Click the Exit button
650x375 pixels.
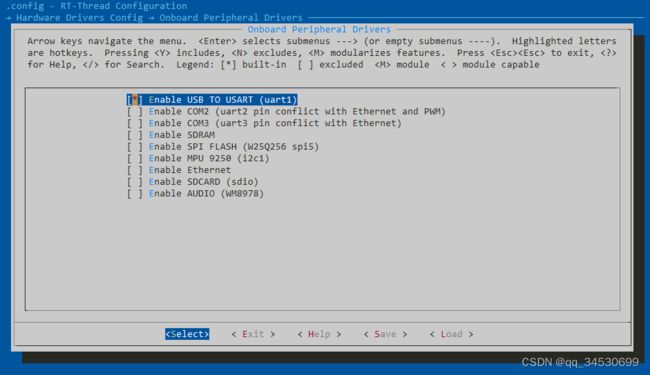(253, 334)
